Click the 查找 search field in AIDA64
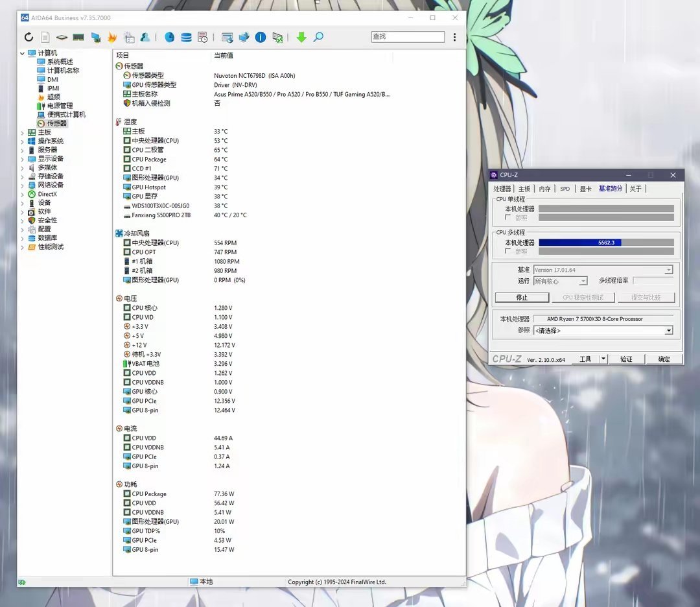This screenshot has height=607, width=700. click(408, 36)
